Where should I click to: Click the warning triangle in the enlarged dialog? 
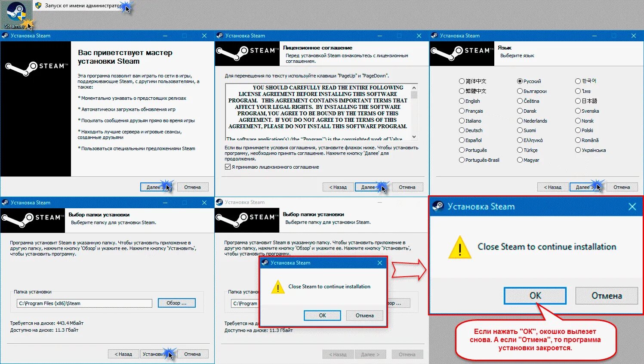point(460,247)
